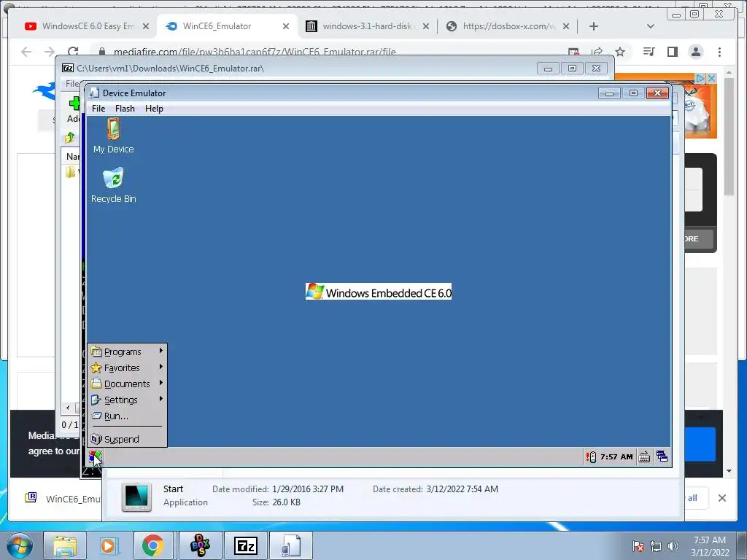The image size is (747, 560).
Task: Click the Chrome back arrow
Action: pyautogui.click(x=26, y=52)
